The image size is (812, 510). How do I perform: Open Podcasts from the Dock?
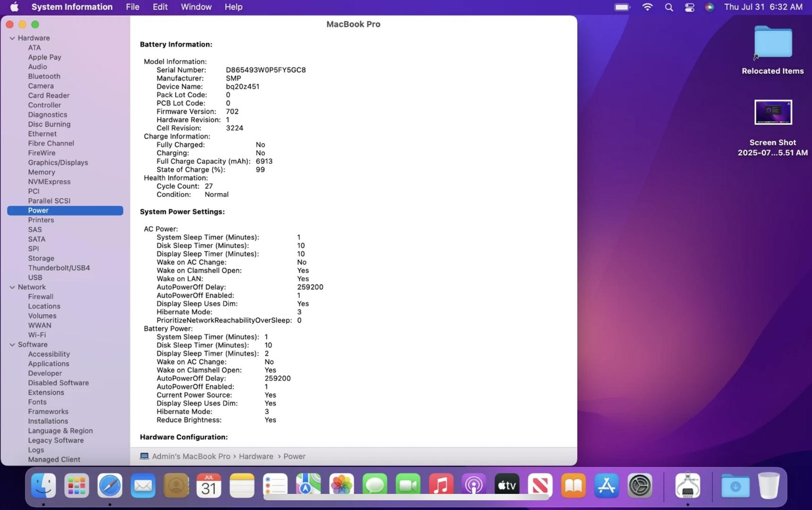click(x=474, y=485)
